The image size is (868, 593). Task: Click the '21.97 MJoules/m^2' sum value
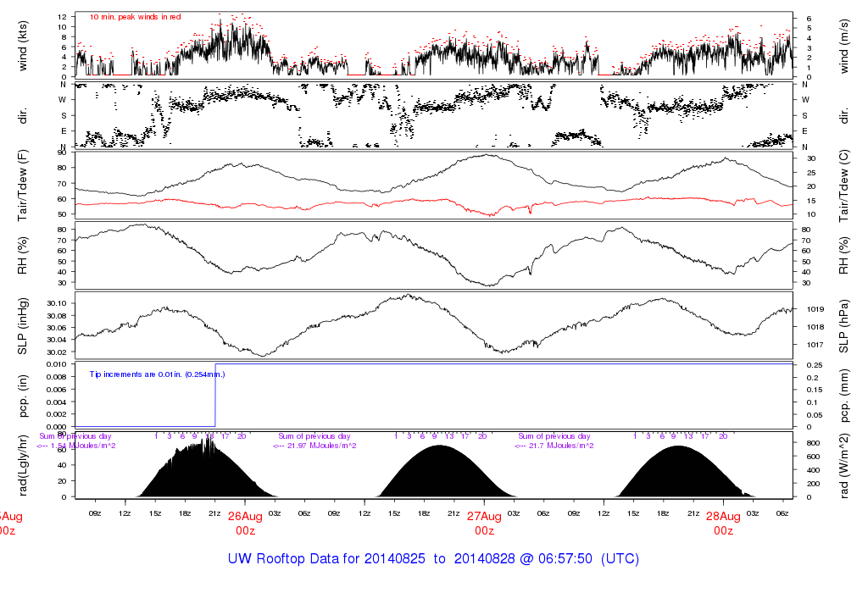coord(321,446)
